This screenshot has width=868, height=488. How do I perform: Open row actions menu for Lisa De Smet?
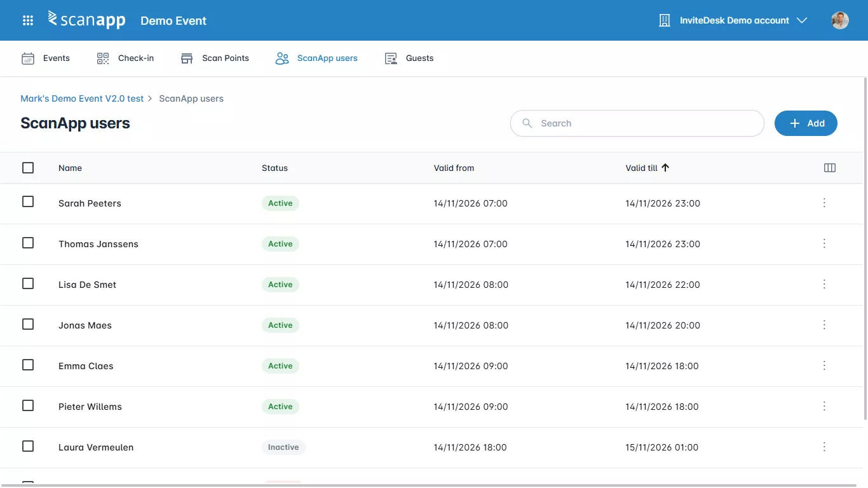[824, 284]
